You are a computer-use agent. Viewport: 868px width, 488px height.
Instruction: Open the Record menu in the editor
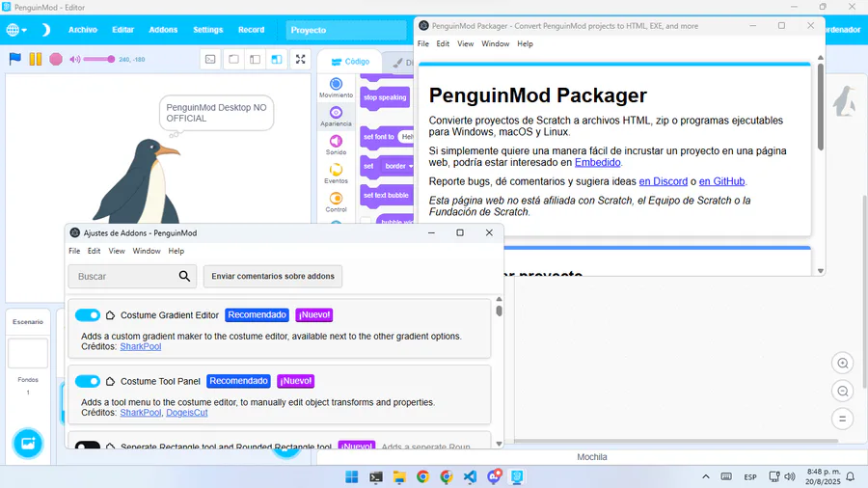click(x=252, y=30)
